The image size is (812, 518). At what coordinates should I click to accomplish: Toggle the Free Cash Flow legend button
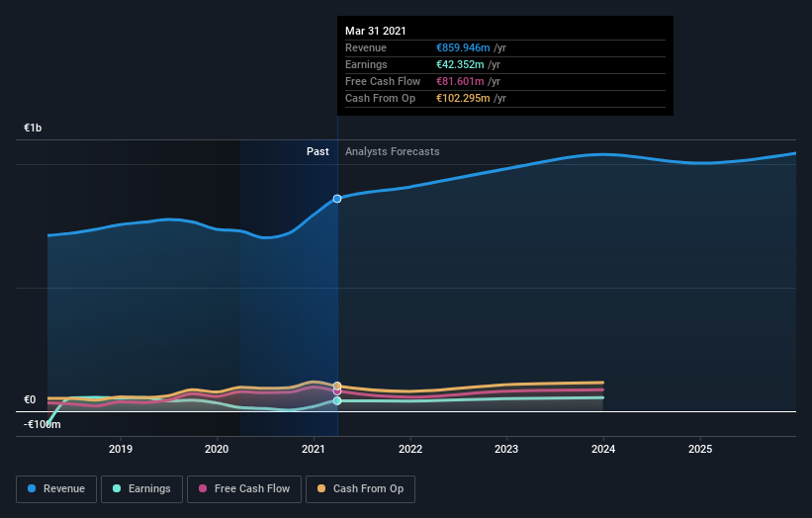tap(244, 489)
